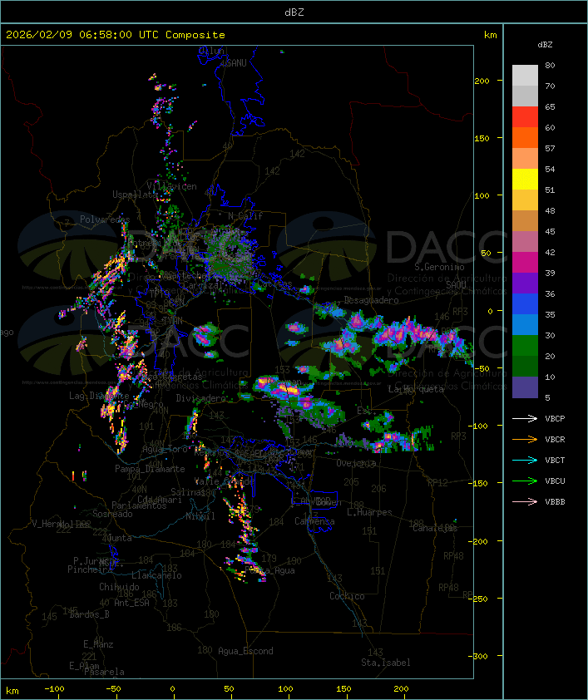This screenshot has width=588, height=700.
Task: Click the Chihuido place label
Action: (119, 587)
